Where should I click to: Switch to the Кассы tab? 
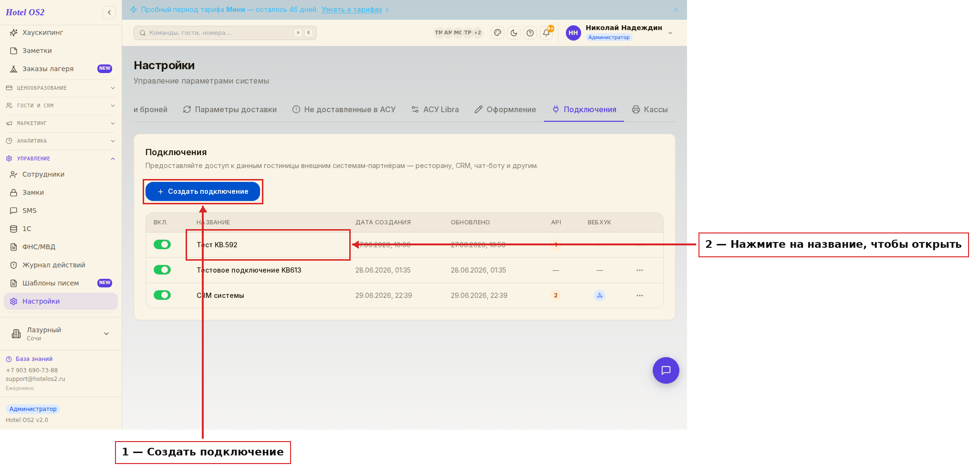[x=650, y=109]
